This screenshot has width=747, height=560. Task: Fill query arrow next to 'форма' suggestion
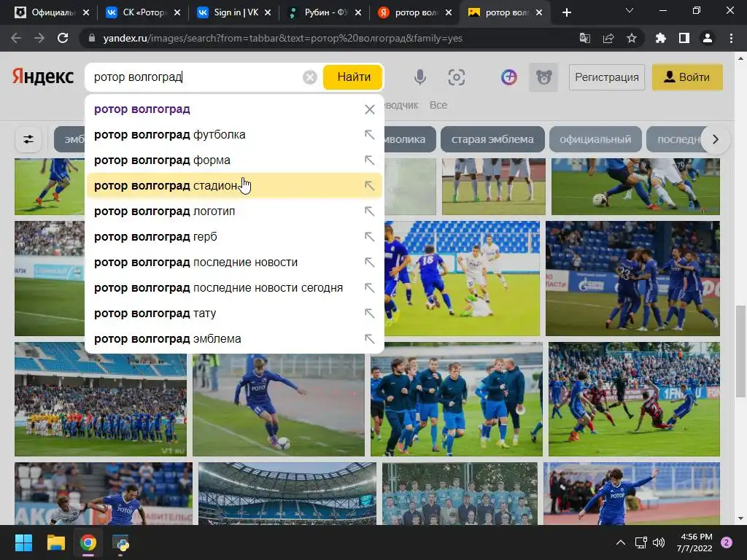click(x=369, y=160)
